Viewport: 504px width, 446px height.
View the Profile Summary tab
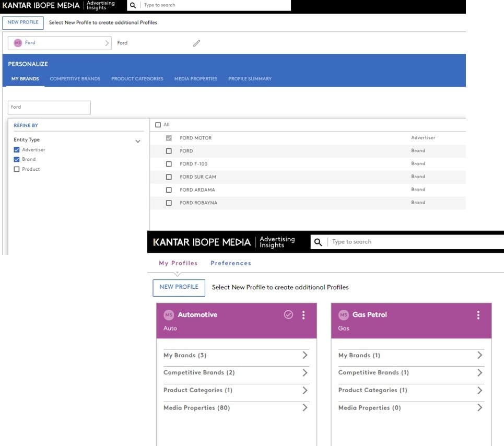point(250,79)
